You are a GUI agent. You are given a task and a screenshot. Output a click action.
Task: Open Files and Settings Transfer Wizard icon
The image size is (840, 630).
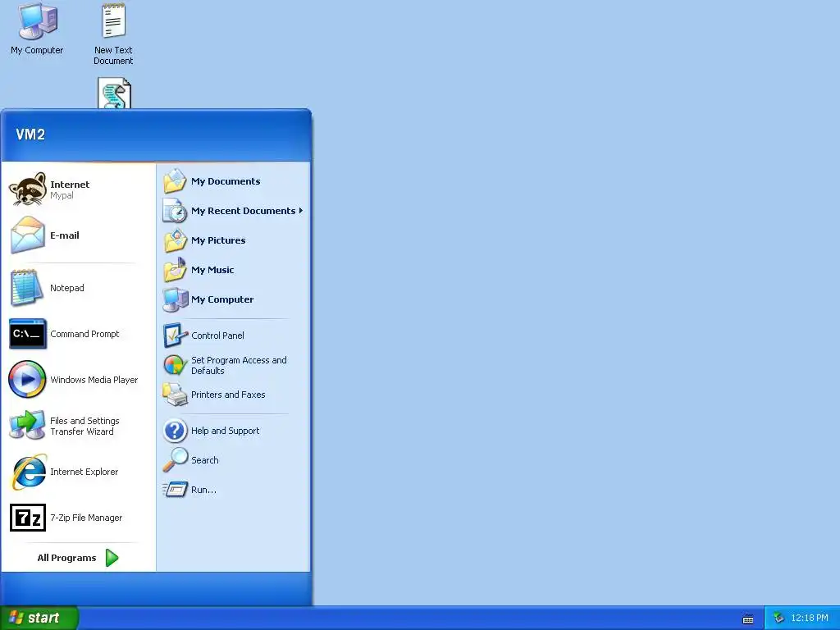click(27, 426)
